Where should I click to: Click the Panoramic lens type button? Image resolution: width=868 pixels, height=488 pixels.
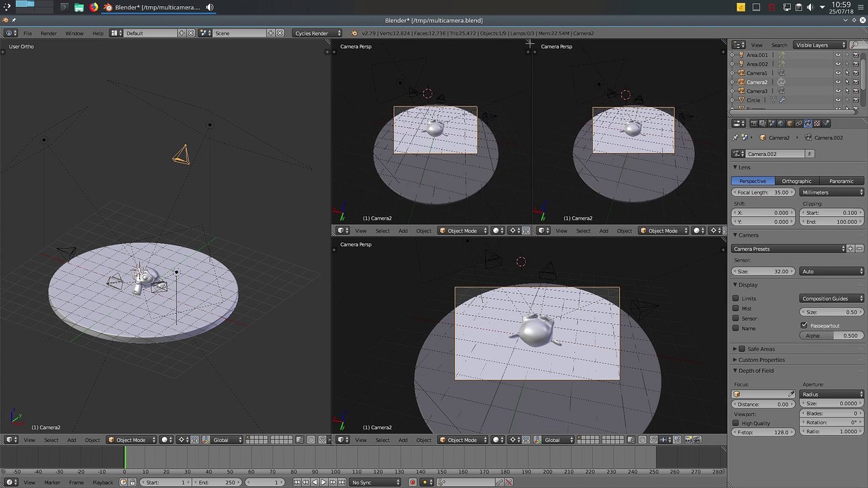tap(841, 181)
